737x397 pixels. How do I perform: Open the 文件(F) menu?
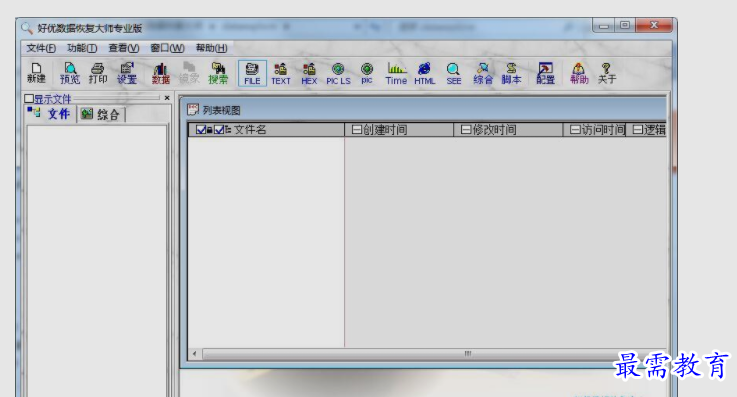tap(41, 48)
